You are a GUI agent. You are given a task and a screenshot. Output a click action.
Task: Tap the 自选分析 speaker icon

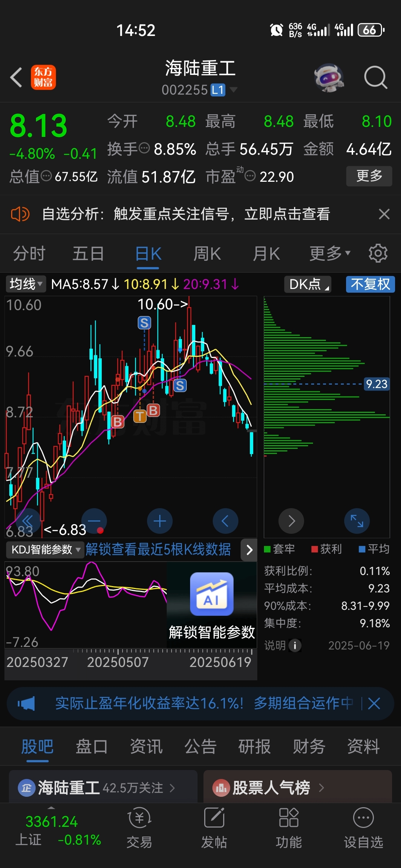20,214
